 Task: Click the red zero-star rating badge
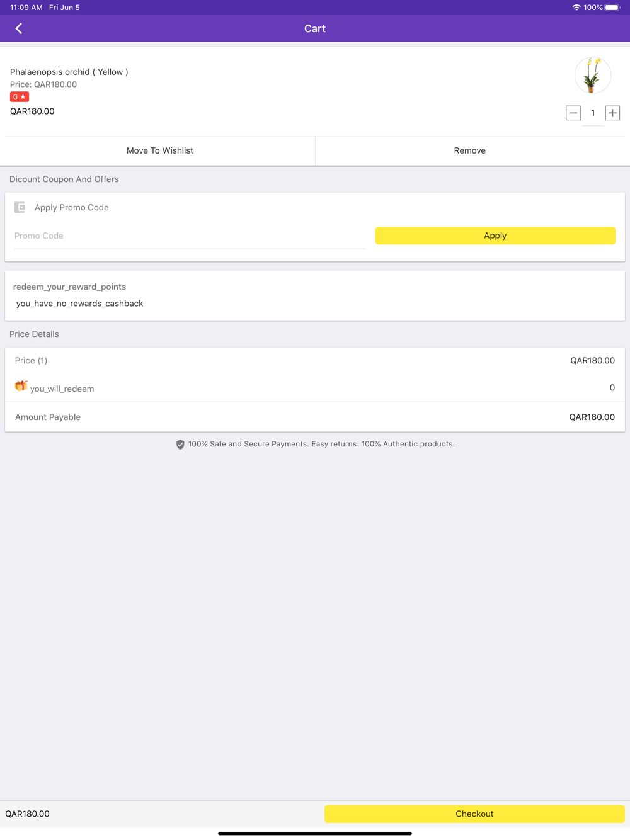[x=20, y=97]
